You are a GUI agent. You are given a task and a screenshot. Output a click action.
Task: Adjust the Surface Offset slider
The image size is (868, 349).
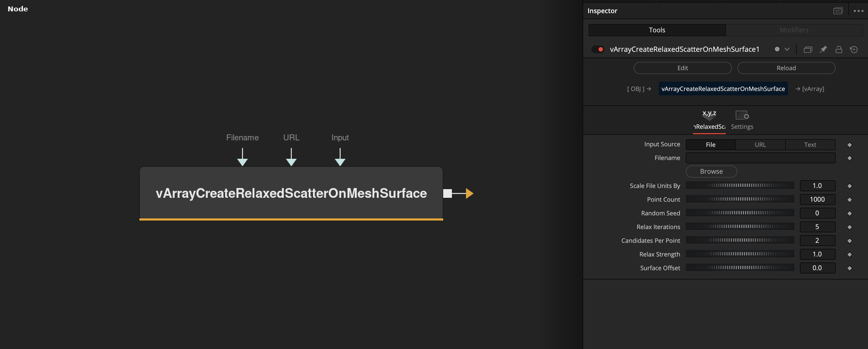(x=740, y=268)
